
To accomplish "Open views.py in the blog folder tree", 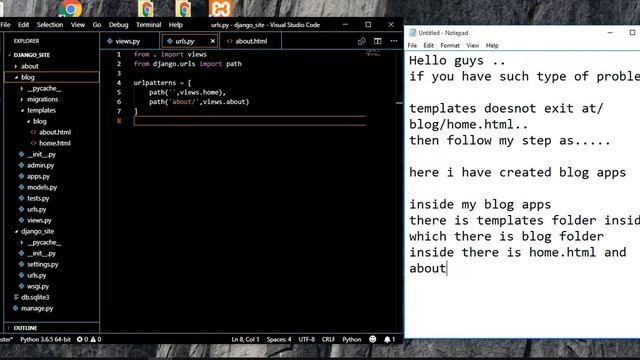I will click(39, 220).
